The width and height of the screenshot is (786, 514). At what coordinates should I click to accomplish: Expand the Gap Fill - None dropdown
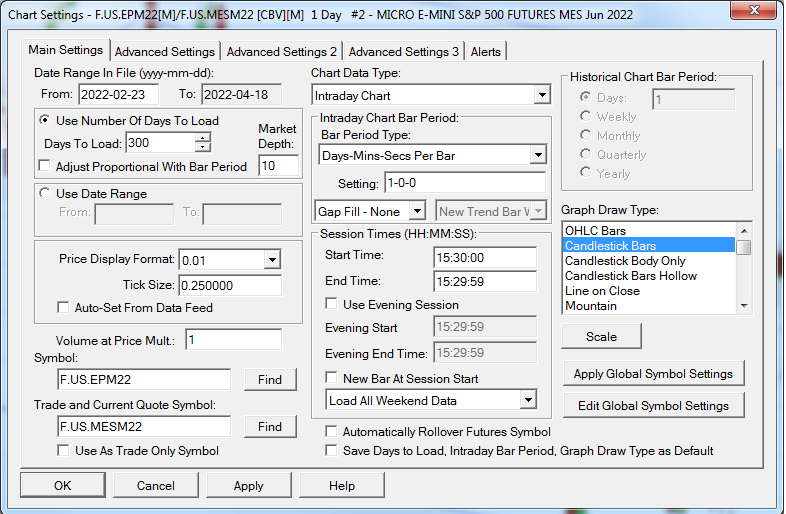[417, 211]
